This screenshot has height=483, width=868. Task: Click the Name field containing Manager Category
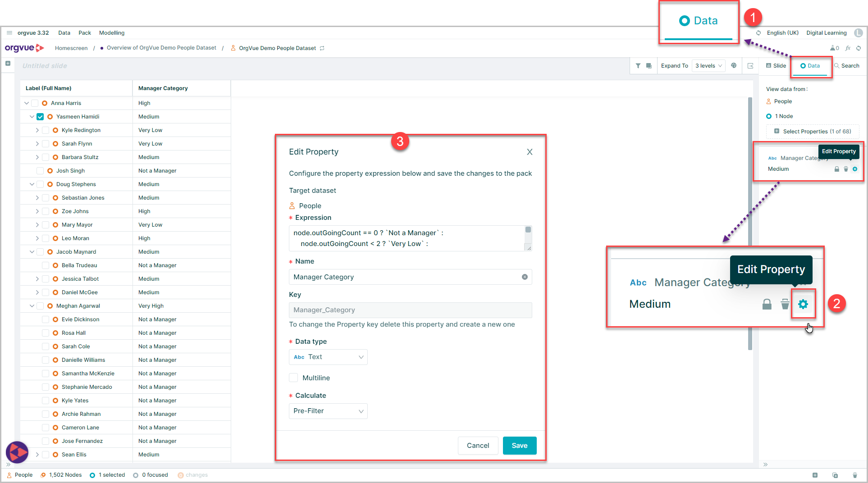point(410,277)
